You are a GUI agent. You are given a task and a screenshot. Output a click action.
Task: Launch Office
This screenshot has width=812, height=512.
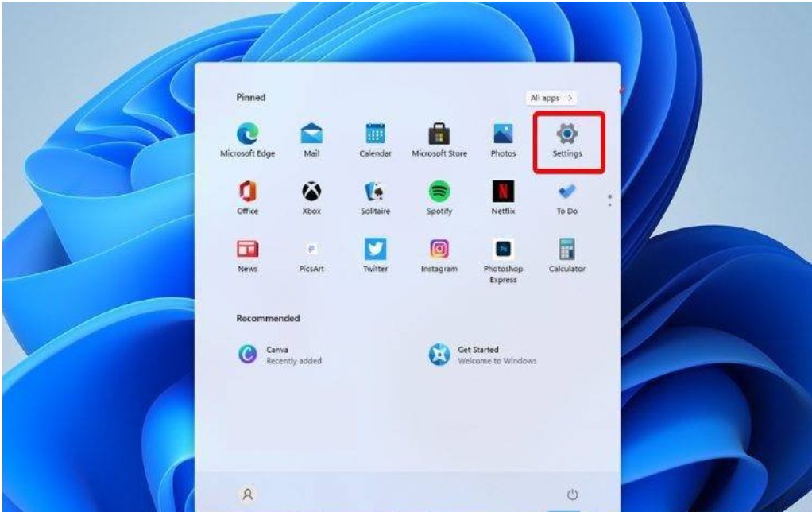click(x=248, y=191)
